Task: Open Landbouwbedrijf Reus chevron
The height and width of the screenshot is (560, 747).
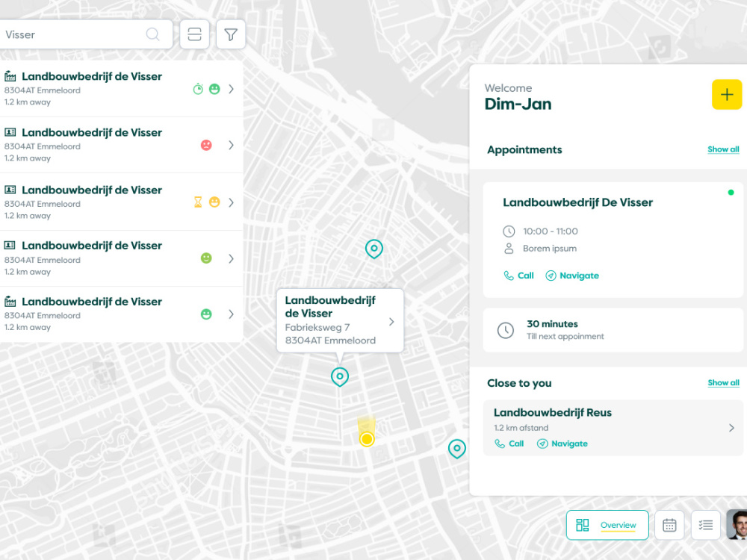Action: 732,428
